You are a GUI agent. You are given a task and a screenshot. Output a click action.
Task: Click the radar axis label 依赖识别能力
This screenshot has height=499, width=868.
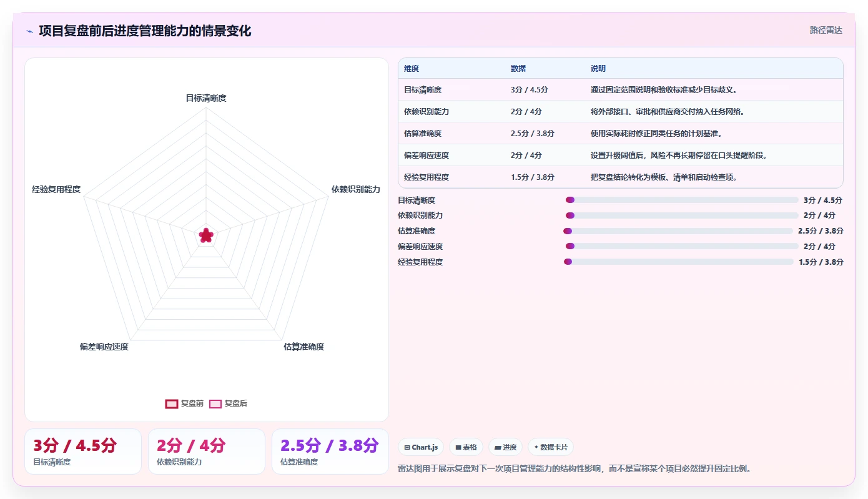coord(356,189)
